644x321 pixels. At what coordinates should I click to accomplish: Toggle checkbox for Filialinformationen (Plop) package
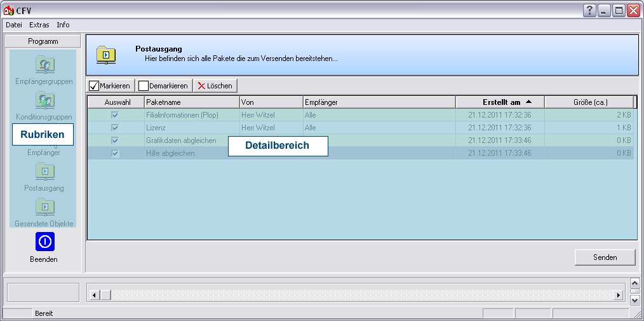[x=115, y=115]
